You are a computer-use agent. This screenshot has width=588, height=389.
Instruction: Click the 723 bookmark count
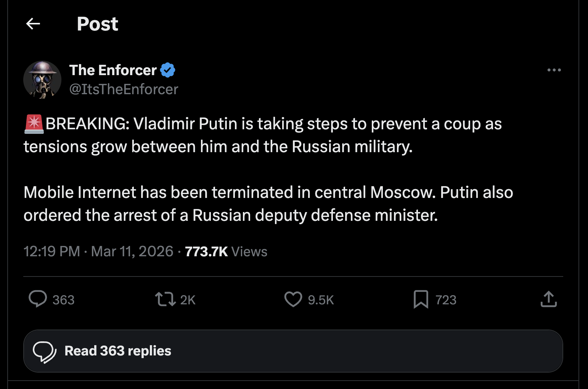446,300
